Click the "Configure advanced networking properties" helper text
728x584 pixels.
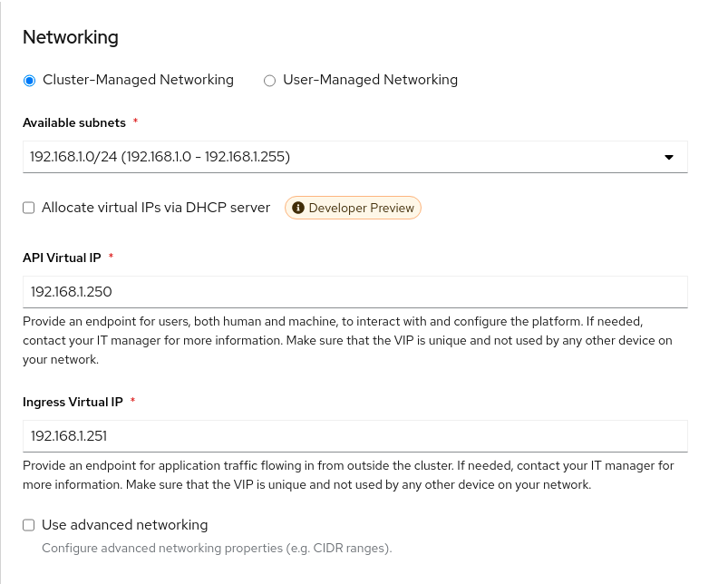tap(217, 549)
